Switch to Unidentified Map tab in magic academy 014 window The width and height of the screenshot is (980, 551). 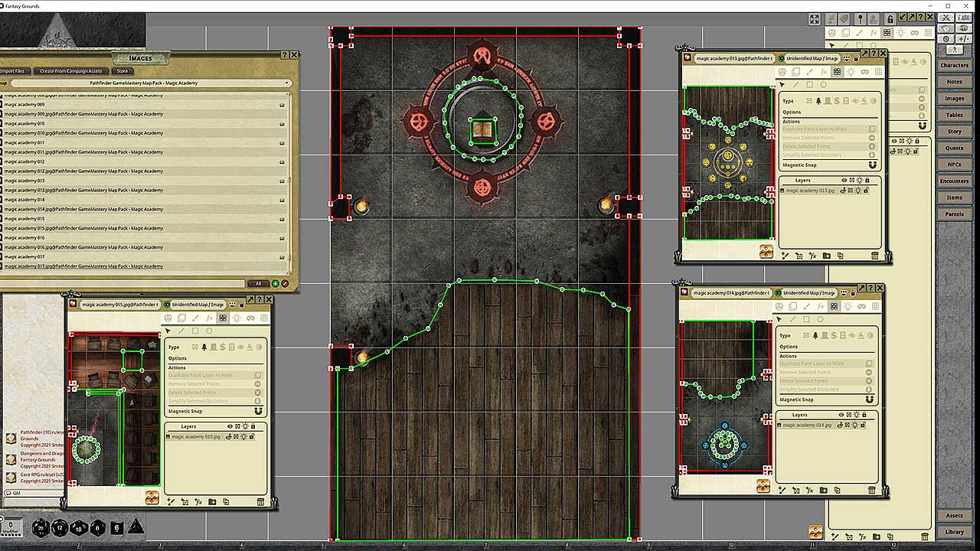tap(810, 292)
